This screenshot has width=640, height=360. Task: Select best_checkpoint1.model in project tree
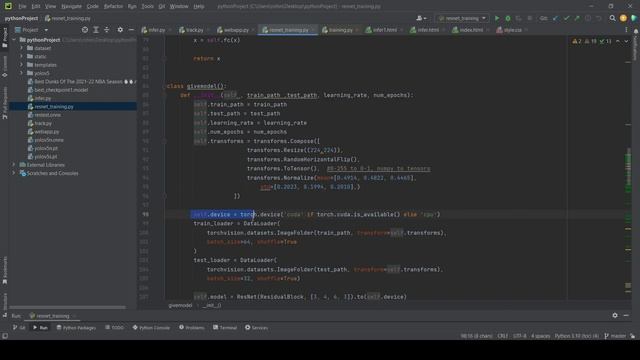click(61, 90)
